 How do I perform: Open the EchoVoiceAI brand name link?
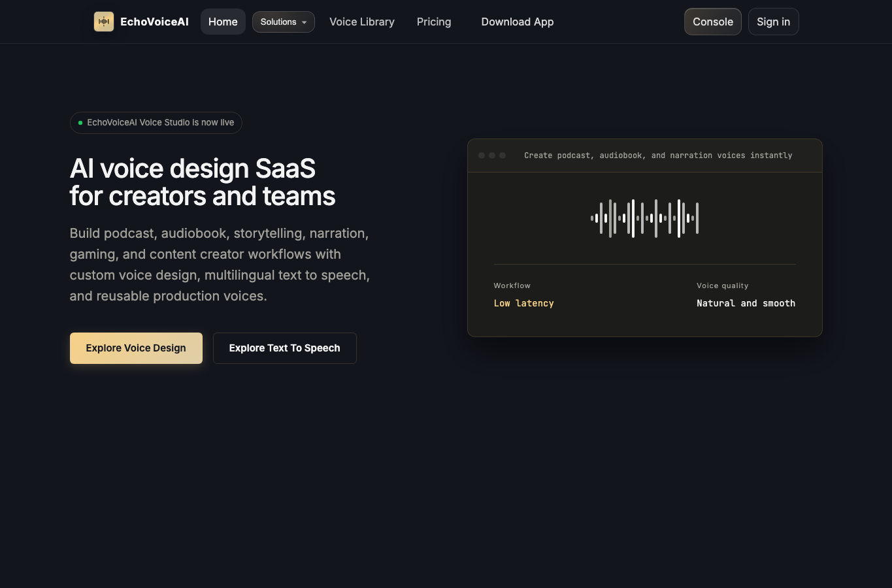pos(154,22)
